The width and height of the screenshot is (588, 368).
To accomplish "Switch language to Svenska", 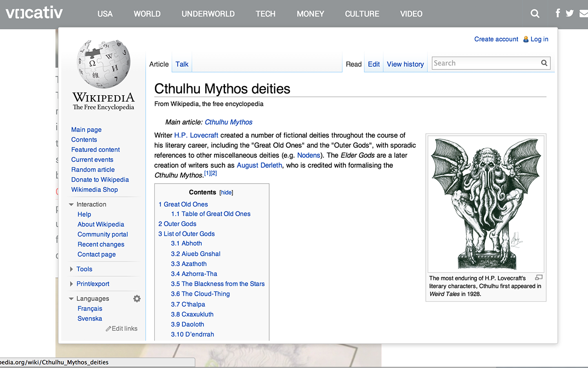I will point(90,319).
